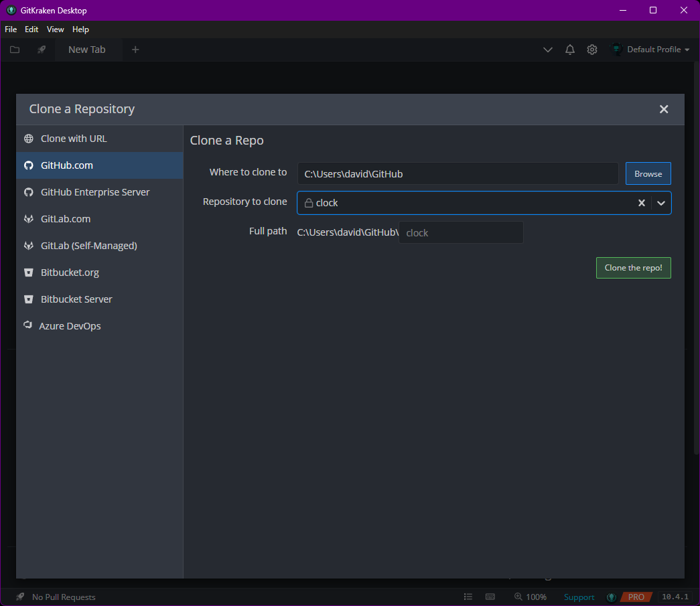
Task: Click the list icon in the status bar
Action: click(x=468, y=597)
